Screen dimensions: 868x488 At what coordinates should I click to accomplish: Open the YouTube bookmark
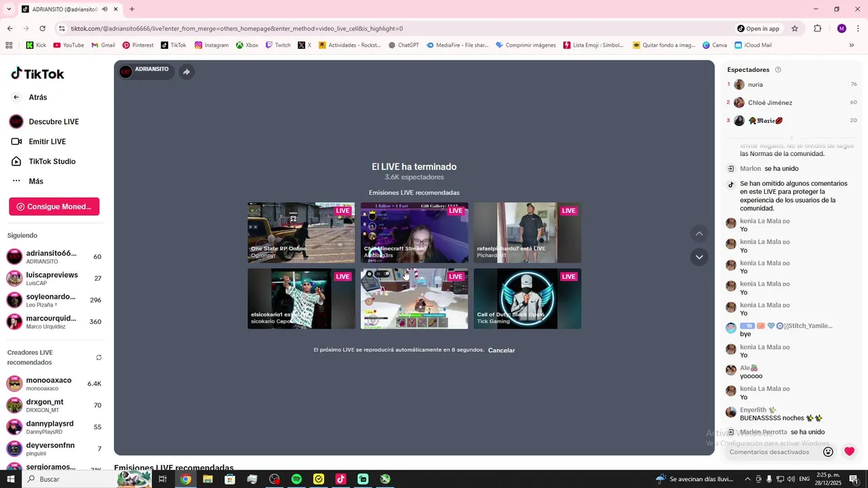click(68, 45)
